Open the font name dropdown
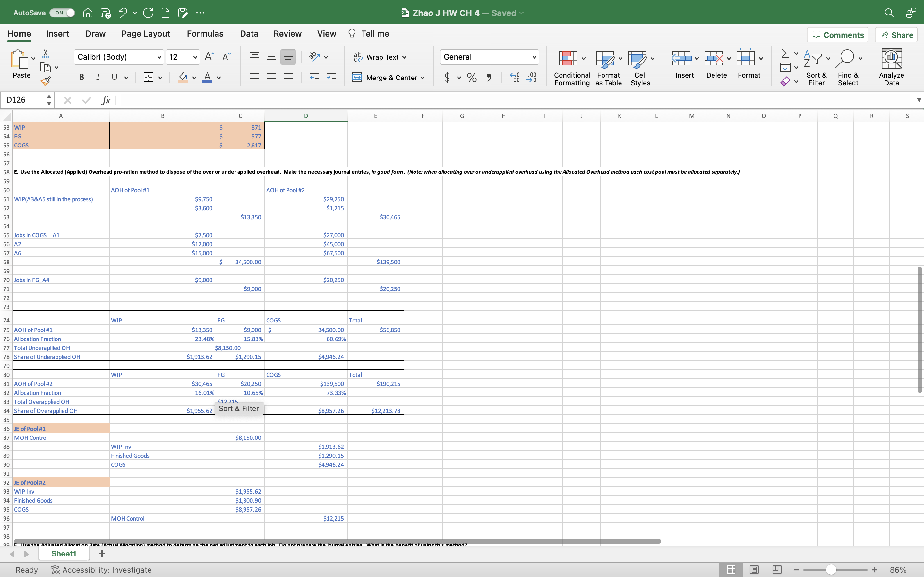This screenshot has width=924, height=577. pos(159,57)
